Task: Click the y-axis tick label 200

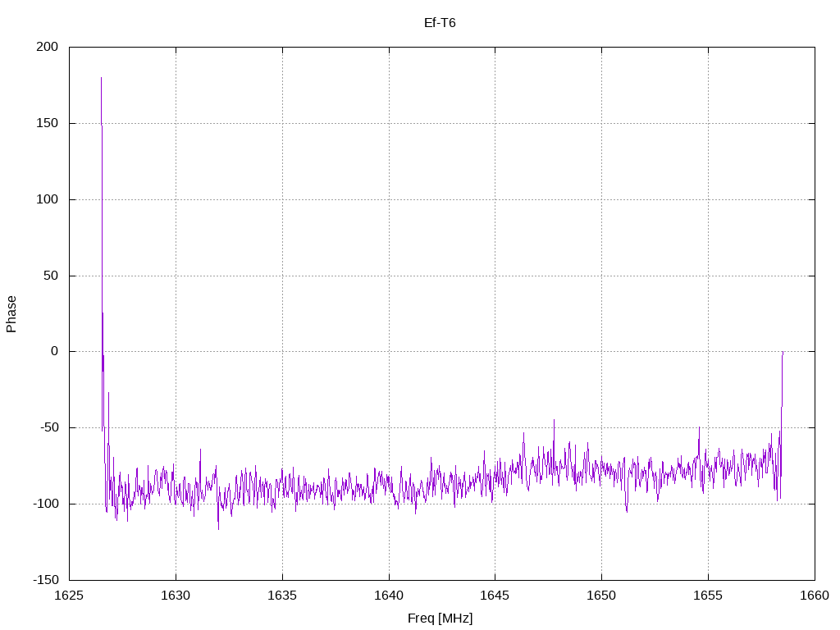Action: (47, 47)
